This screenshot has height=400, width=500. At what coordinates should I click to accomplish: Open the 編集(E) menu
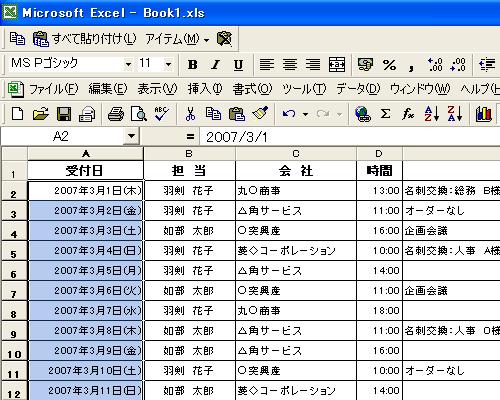pos(108,89)
